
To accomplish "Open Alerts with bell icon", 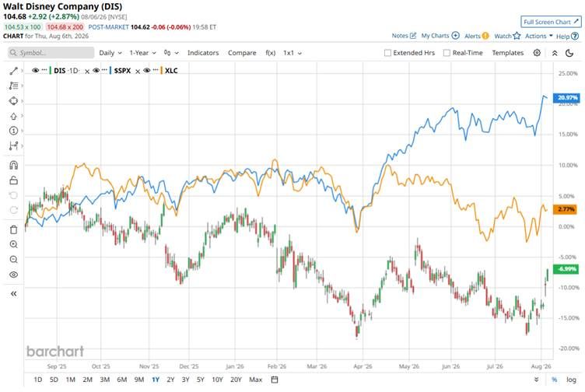I will point(476,37).
